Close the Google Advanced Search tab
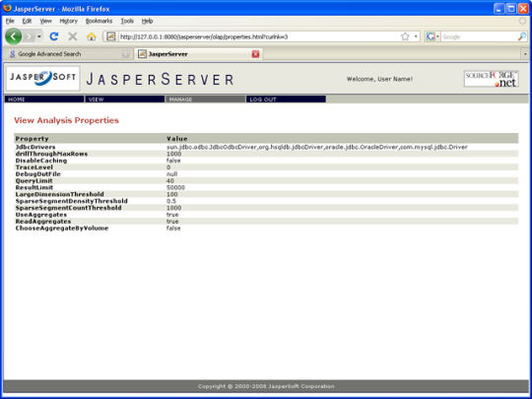Image resolution: width=532 pixels, height=399 pixels. [x=125, y=54]
